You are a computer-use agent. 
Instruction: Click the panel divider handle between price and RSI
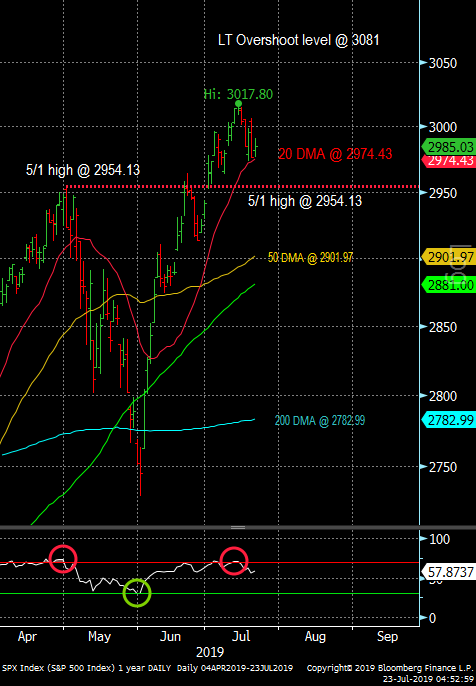point(238,528)
